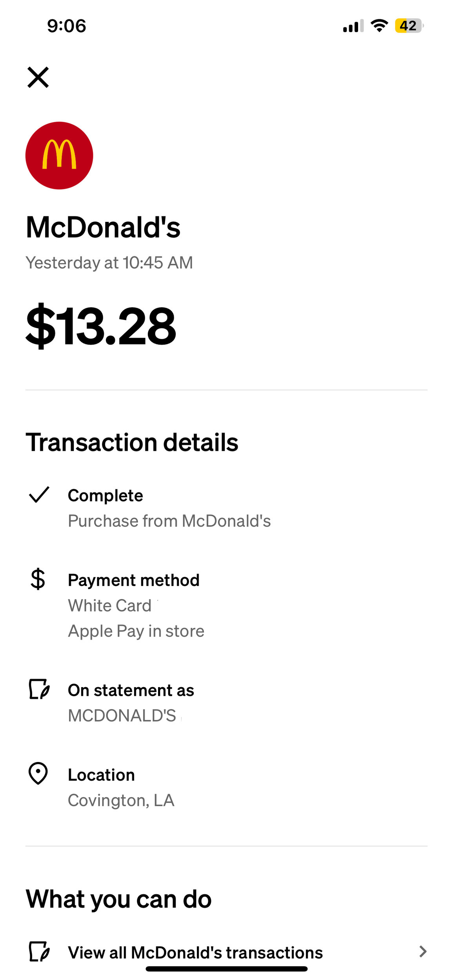Tap the dollar sign payment icon
The width and height of the screenshot is (453, 980).
(38, 579)
